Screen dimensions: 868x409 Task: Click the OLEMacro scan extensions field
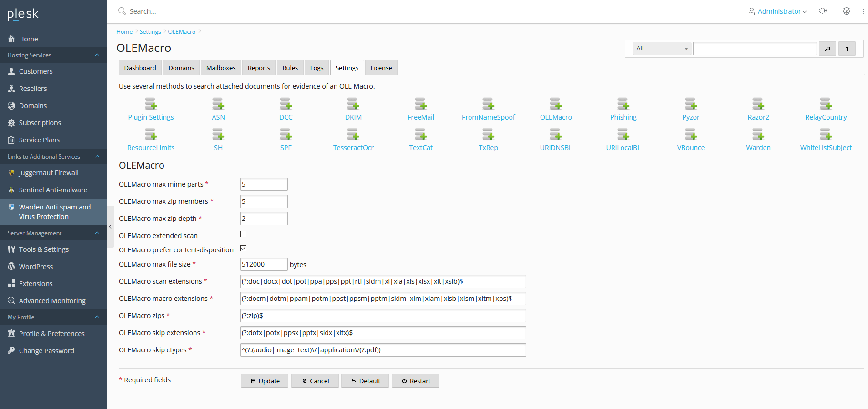click(x=383, y=281)
